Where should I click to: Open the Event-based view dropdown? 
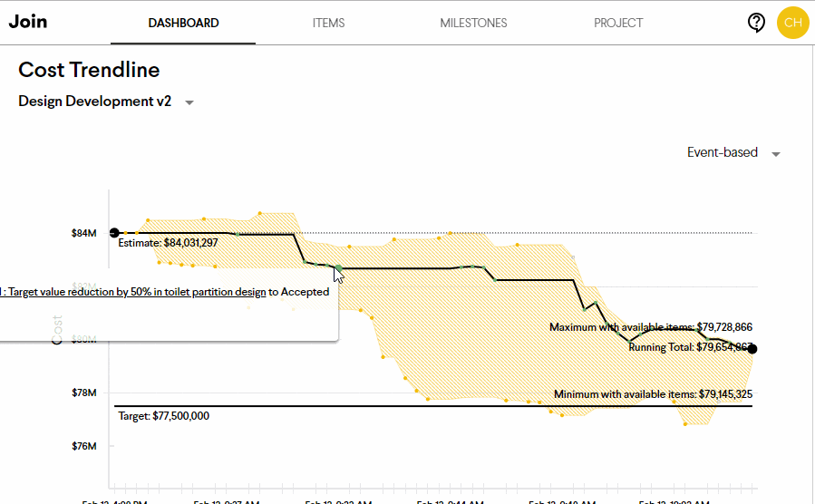point(775,153)
